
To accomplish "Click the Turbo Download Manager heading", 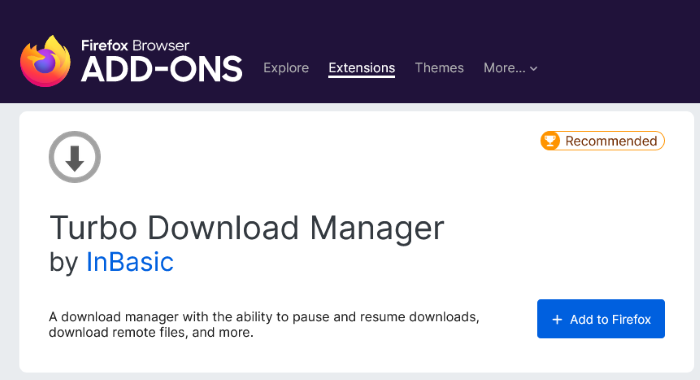I will tap(246, 228).
